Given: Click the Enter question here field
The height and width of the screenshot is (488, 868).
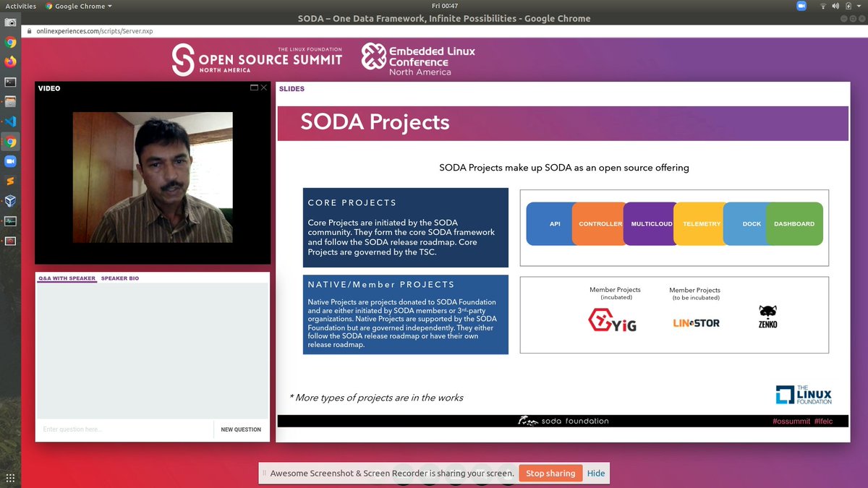Looking at the screenshot, I should [125, 429].
